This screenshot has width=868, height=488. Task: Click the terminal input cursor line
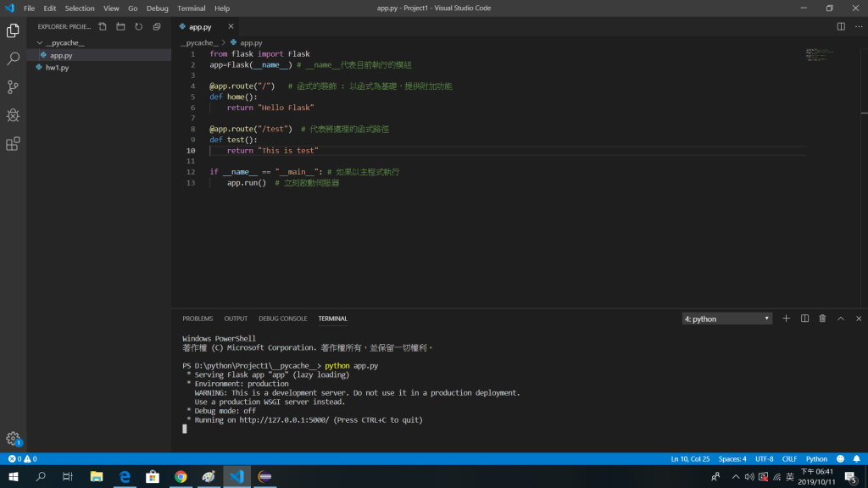click(184, 429)
